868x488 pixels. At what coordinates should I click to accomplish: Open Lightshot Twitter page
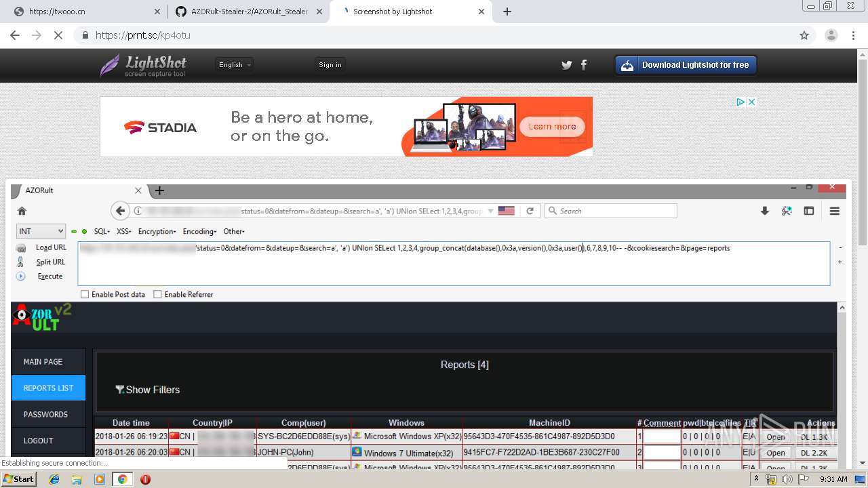(x=567, y=65)
